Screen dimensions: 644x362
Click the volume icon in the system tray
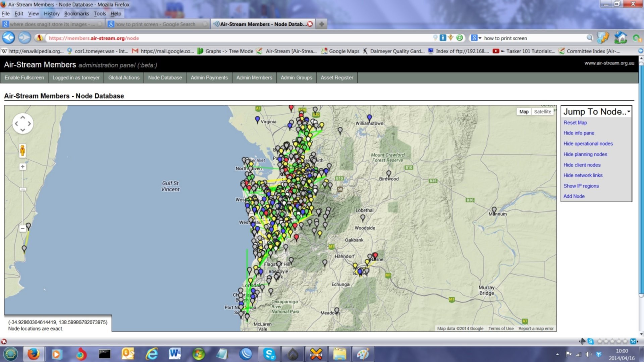(589, 354)
